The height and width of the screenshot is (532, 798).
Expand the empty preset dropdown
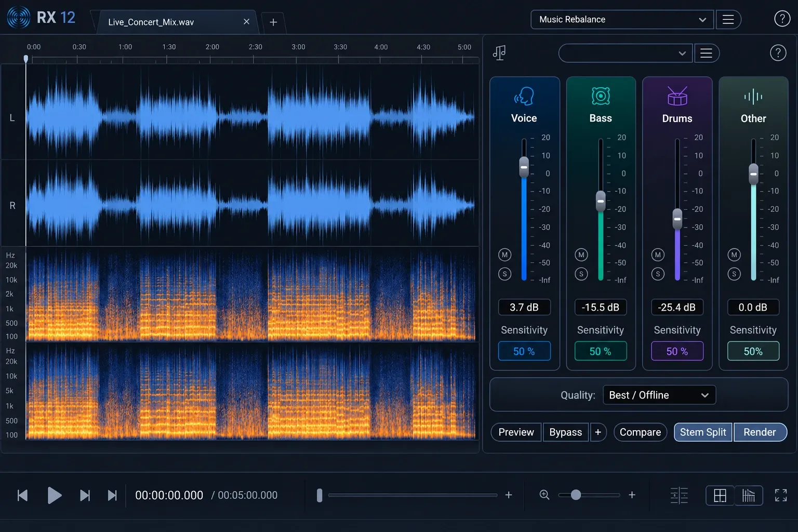point(626,53)
